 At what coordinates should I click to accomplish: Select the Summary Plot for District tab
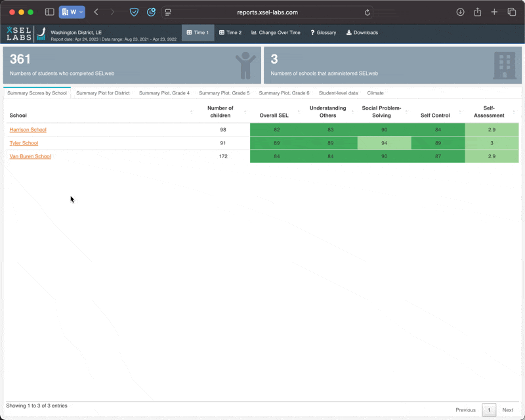103,93
